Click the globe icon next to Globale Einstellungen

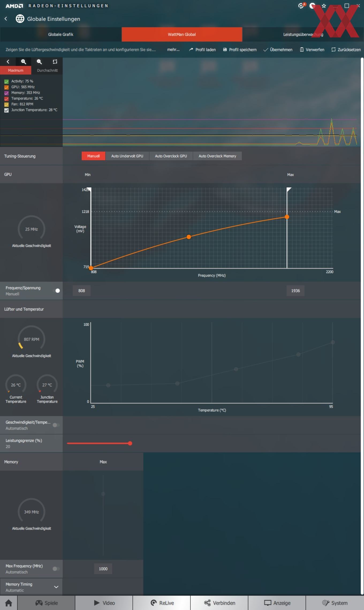coord(20,19)
